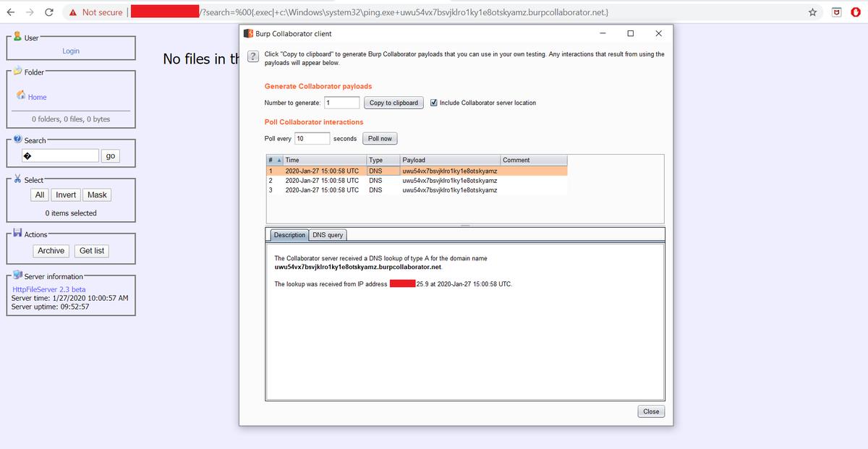
Task: Click the Poll now button
Action: pyautogui.click(x=380, y=138)
